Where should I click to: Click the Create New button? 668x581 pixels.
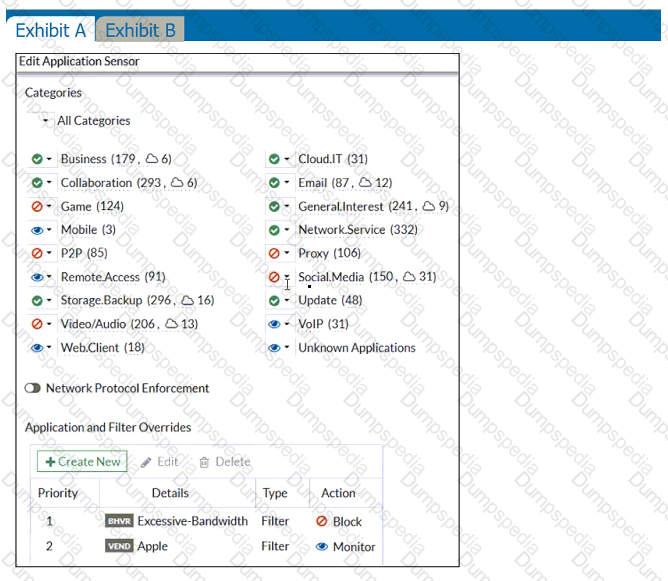83,461
